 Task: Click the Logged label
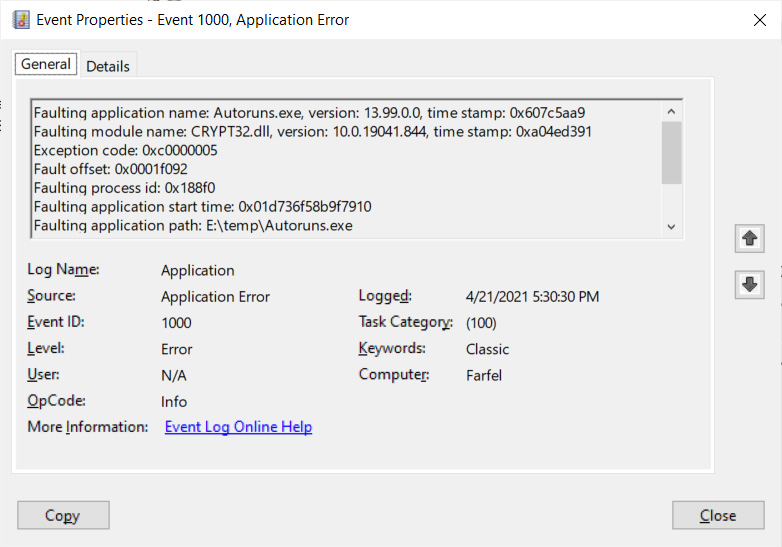coord(385,296)
